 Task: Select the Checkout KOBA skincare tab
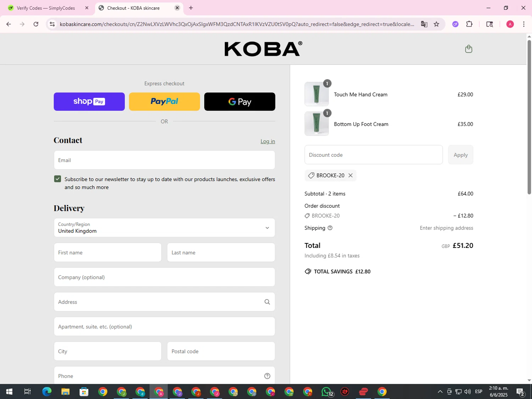pyautogui.click(x=134, y=8)
